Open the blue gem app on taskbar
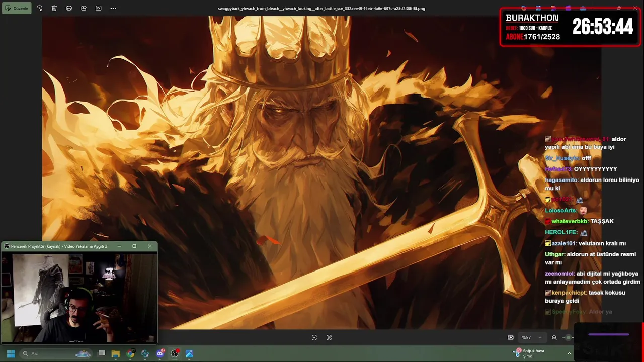The image size is (644, 362). pyautogui.click(x=145, y=353)
